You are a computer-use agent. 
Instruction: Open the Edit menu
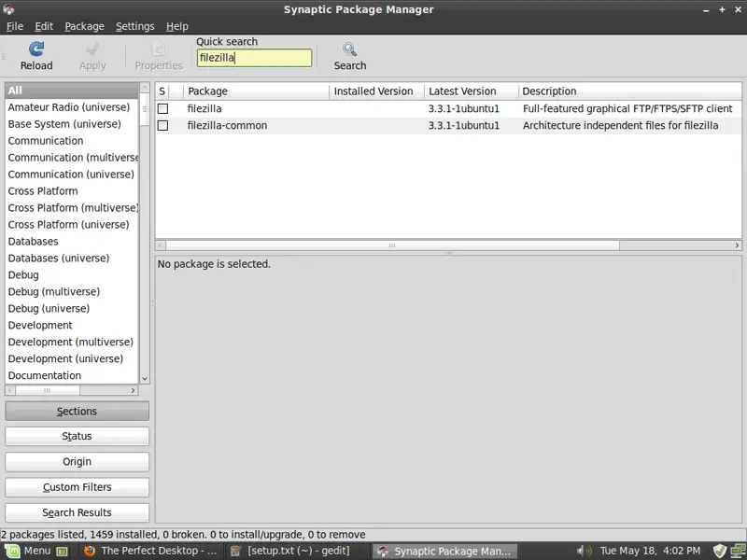(44, 26)
